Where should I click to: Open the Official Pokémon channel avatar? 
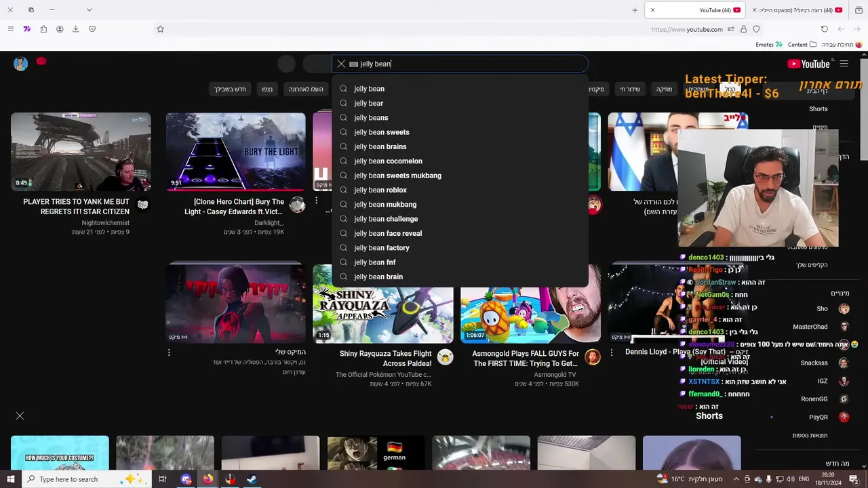(445, 357)
